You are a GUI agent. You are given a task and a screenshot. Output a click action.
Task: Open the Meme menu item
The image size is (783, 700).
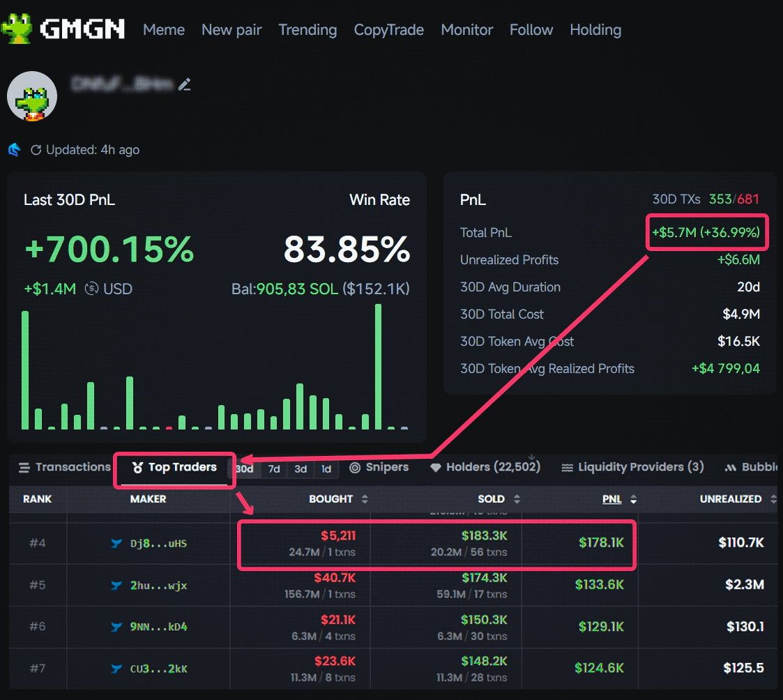coord(164,30)
